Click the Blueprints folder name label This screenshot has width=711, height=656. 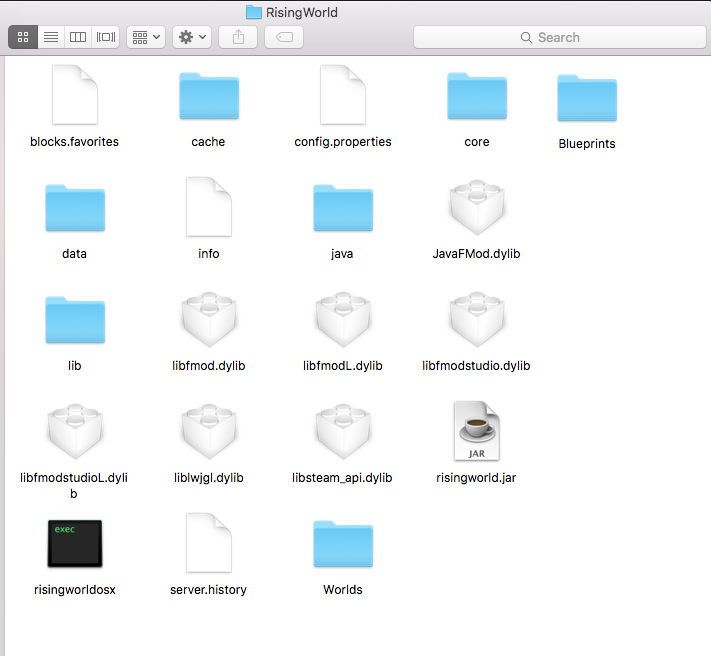587,144
